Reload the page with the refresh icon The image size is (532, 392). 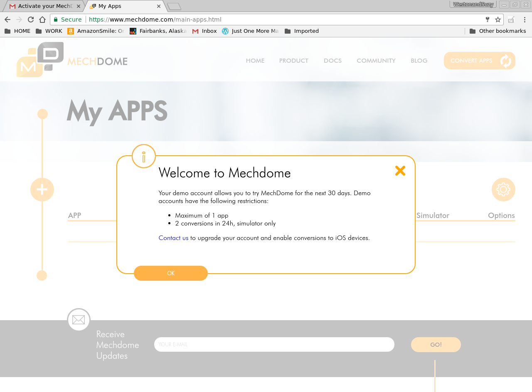[31, 20]
